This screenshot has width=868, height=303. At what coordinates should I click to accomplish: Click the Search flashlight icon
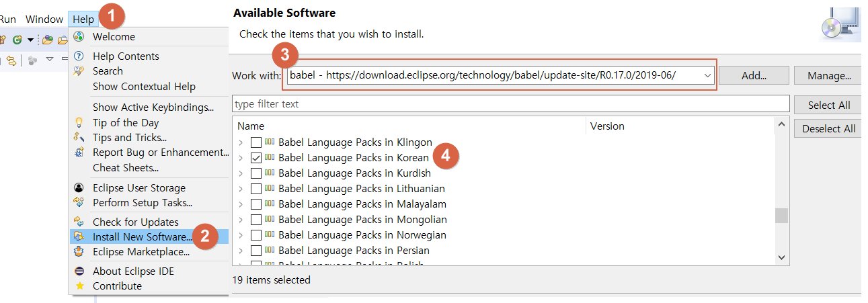(79, 71)
